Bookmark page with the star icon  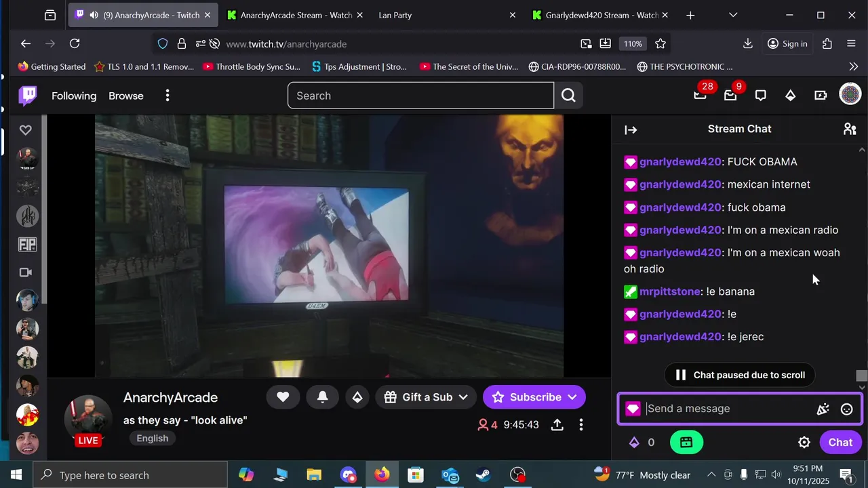660,43
